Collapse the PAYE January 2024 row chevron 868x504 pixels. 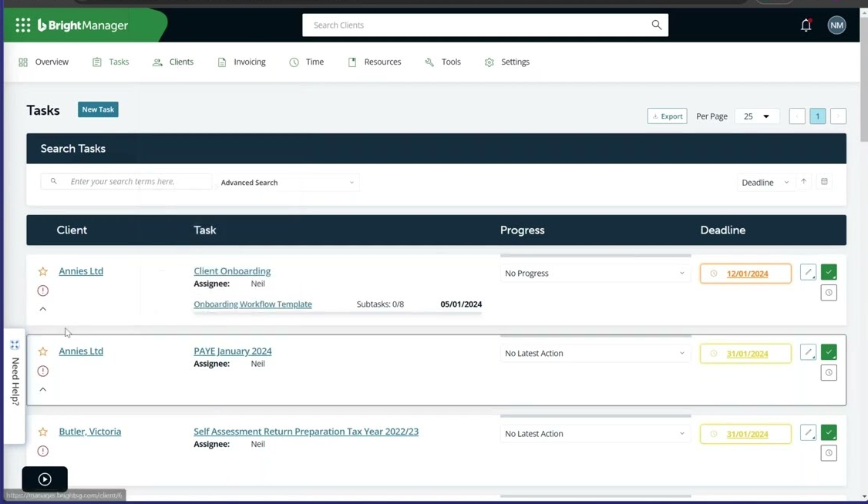[x=43, y=390]
